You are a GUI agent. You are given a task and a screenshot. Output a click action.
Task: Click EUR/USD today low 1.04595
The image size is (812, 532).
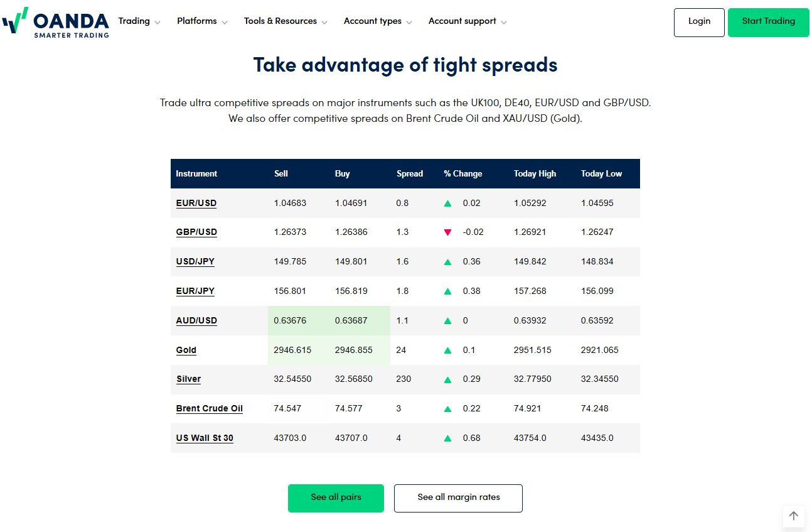point(597,204)
